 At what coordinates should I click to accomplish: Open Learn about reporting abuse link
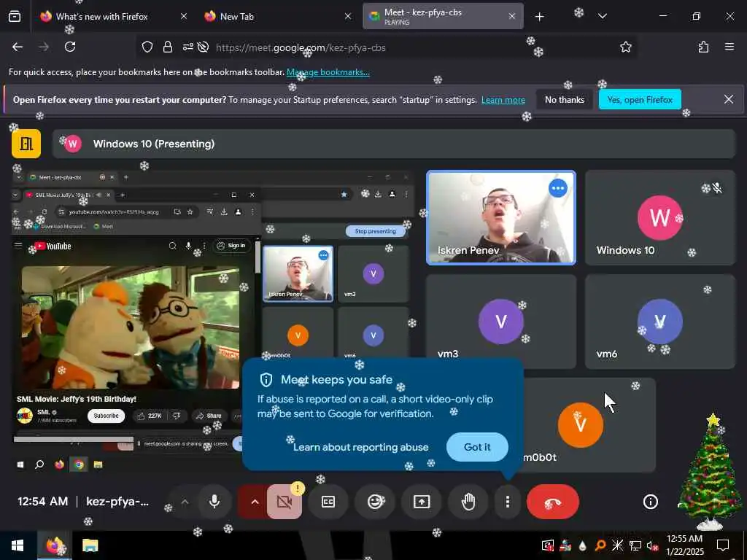(x=360, y=447)
